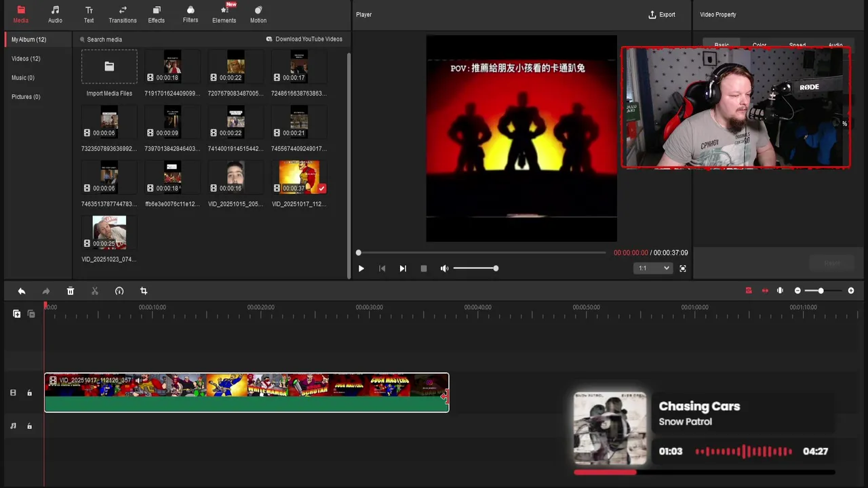Select Music (0) category
The height and width of the screenshot is (488, 868).
coord(23,78)
